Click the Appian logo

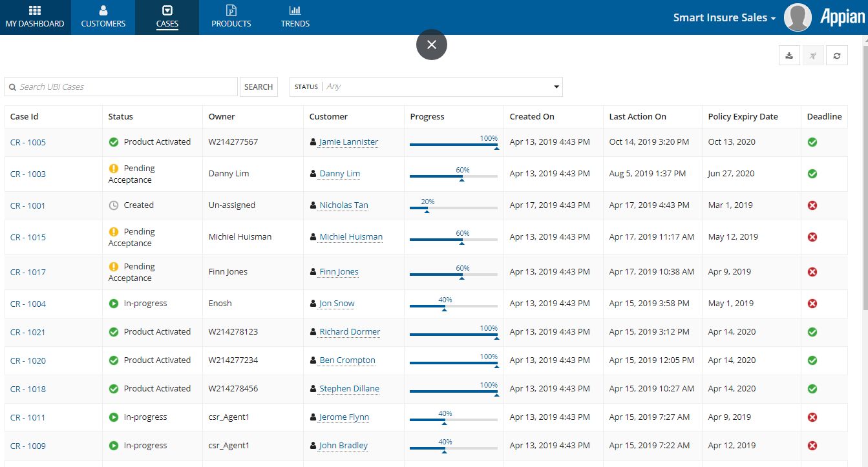tap(842, 17)
